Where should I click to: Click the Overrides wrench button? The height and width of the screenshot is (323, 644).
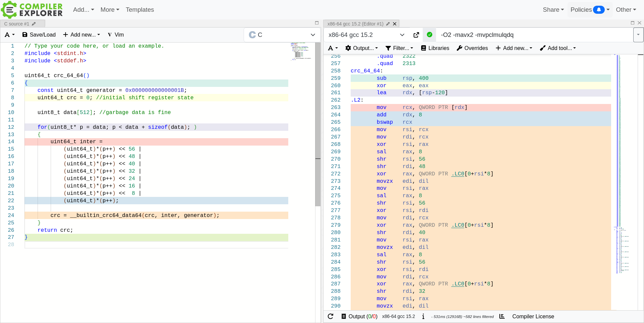pyautogui.click(x=472, y=48)
